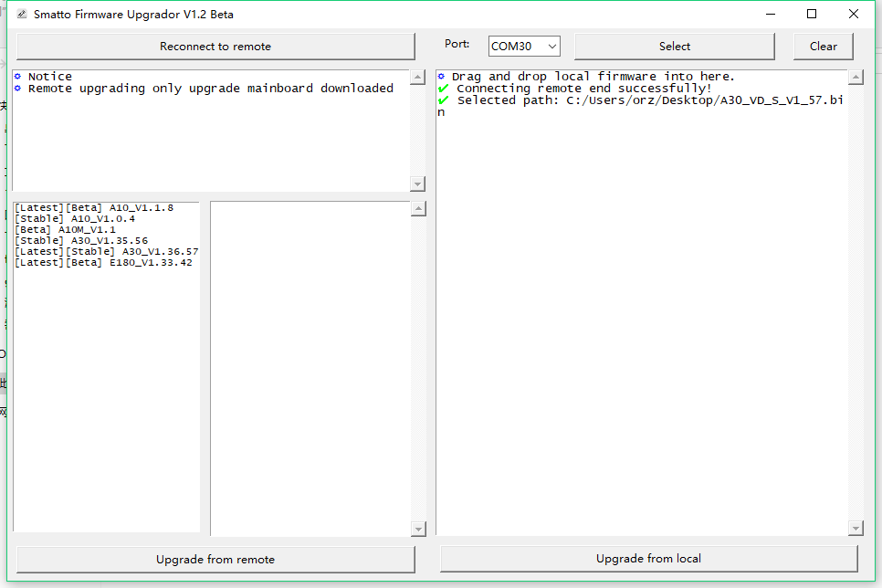
Task: Click the Notice bullet icon
Action: pyautogui.click(x=17, y=77)
